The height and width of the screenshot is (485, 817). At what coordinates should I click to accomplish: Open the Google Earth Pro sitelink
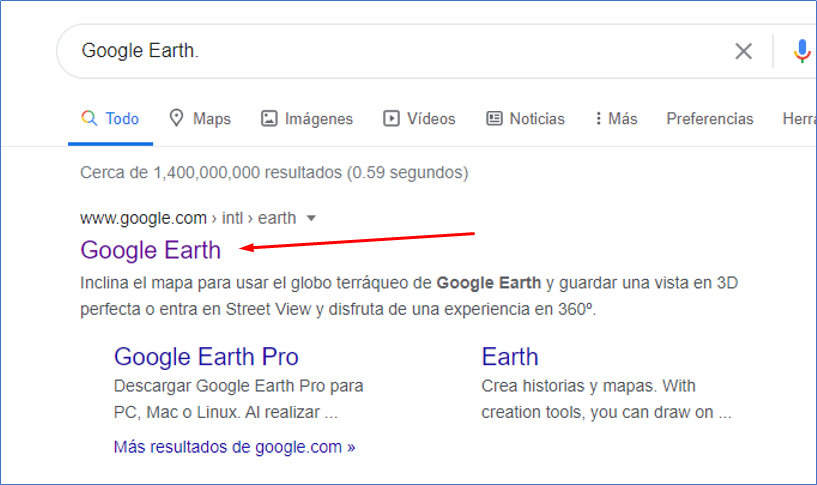[206, 356]
